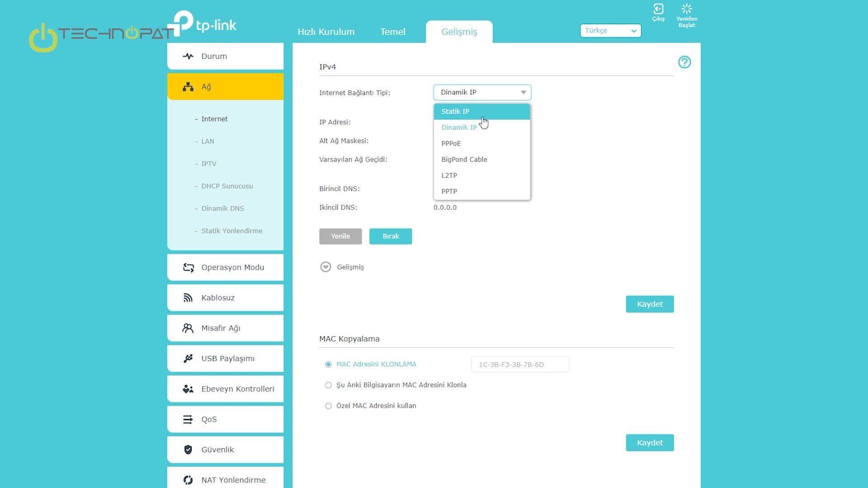Open the Misafir Ağı sidebar icon
868x488 pixels.
click(188, 328)
